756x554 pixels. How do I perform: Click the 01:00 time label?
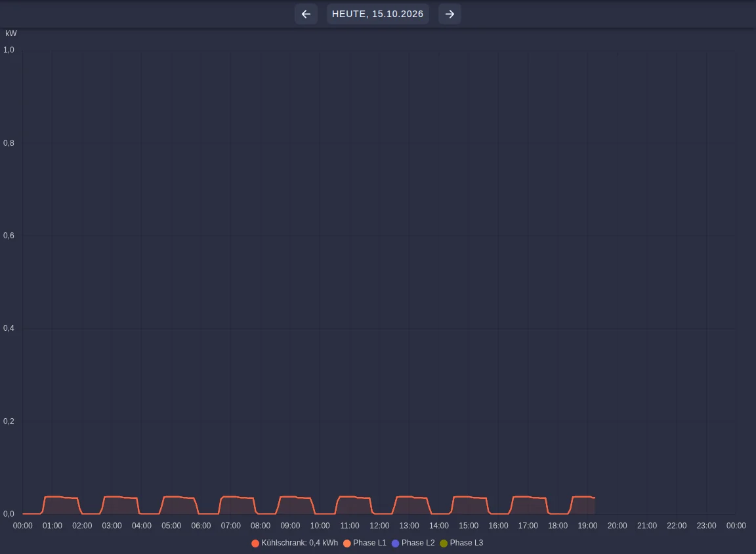click(x=52, y=526)
